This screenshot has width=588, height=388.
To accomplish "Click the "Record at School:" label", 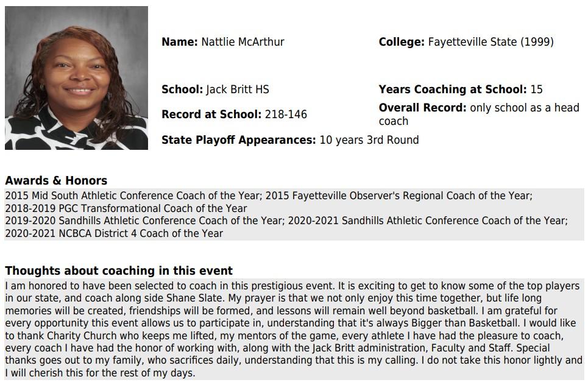I will (211, 115).
